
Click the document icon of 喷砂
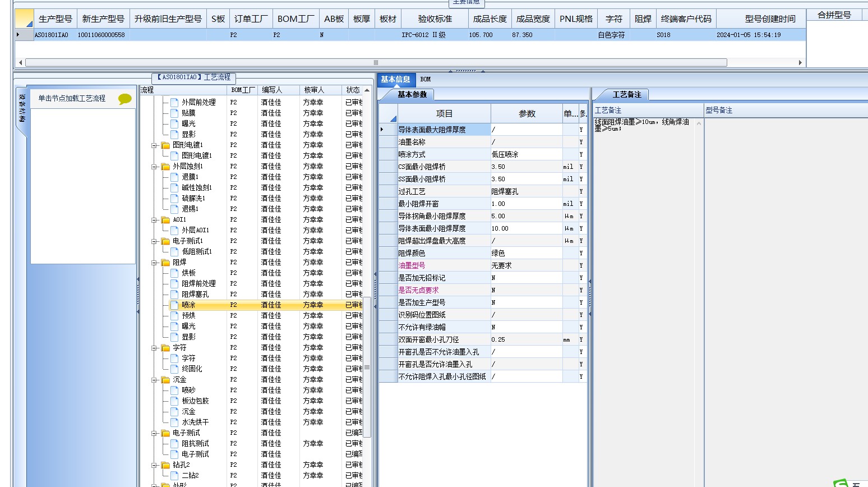pyautogui.click(x=174, y=390)
